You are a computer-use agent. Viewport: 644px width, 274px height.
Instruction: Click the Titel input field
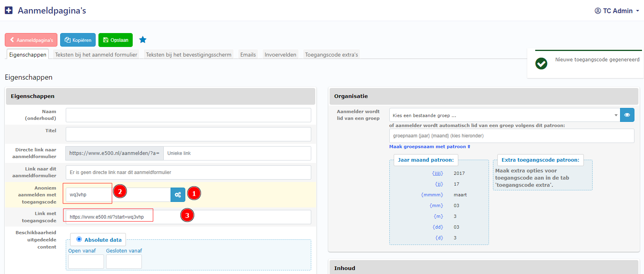[x=188, y=134]
